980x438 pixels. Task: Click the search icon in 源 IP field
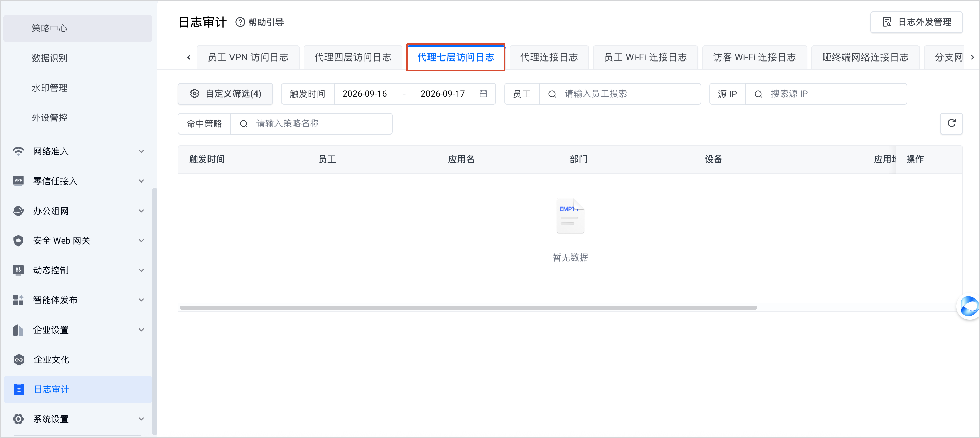click(758, 94)
